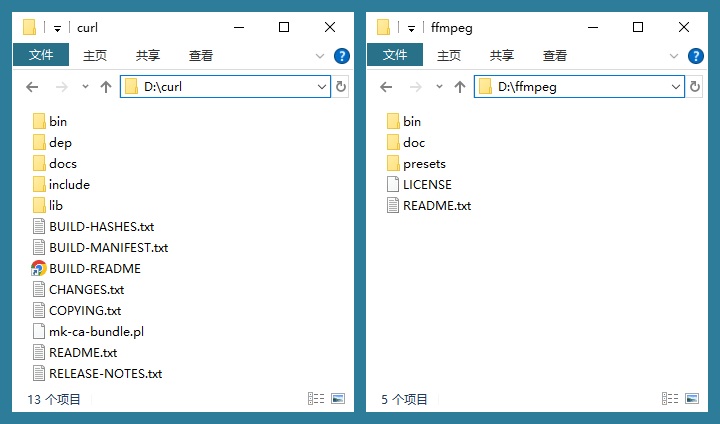Switch ffmpeg window to large icons view
720x424 pixels.
[691, 398]
